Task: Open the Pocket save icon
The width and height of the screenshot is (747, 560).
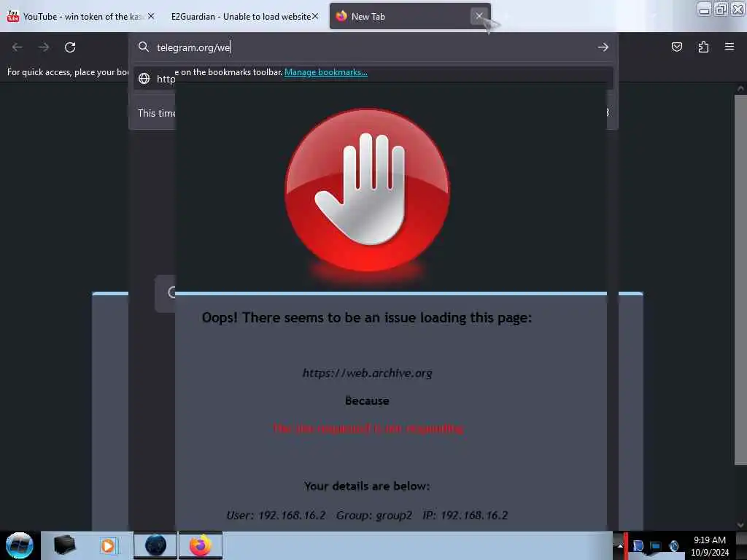Action: (676, 47)
